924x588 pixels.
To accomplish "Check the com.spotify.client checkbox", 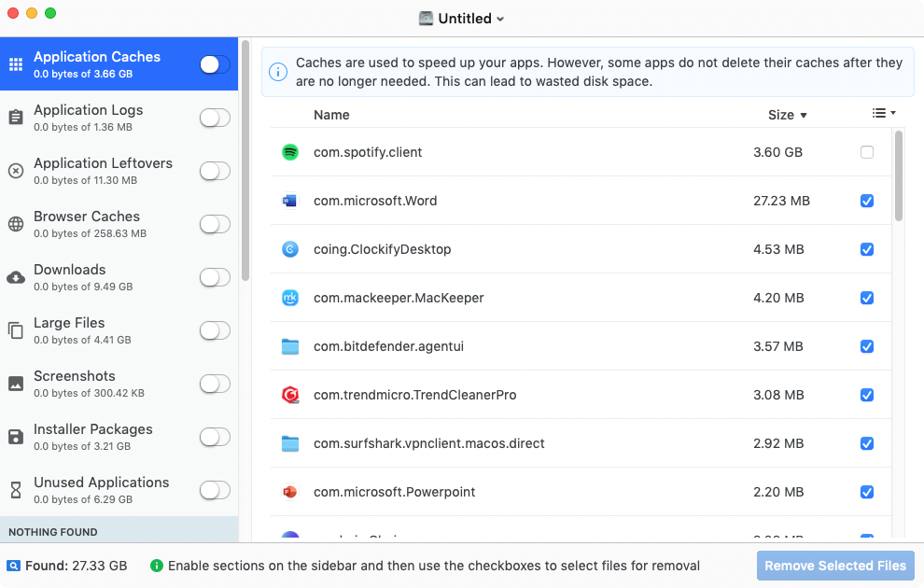I will tap(867, 152).
